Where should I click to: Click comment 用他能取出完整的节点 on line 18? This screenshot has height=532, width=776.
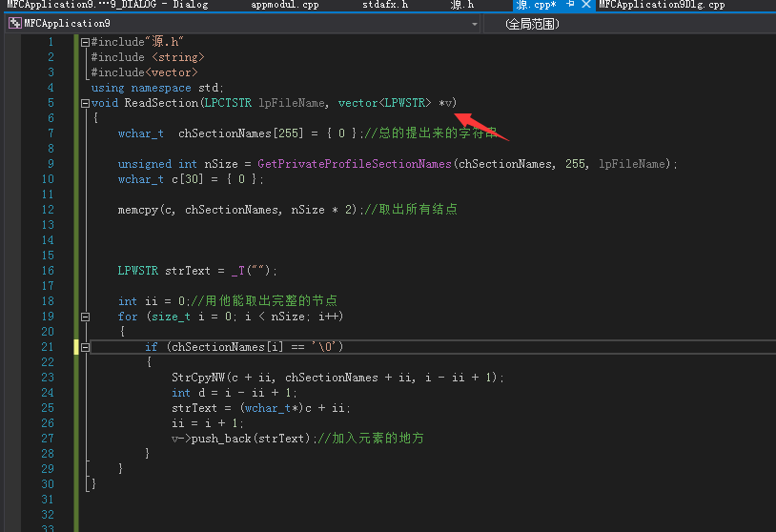(264, 301)
